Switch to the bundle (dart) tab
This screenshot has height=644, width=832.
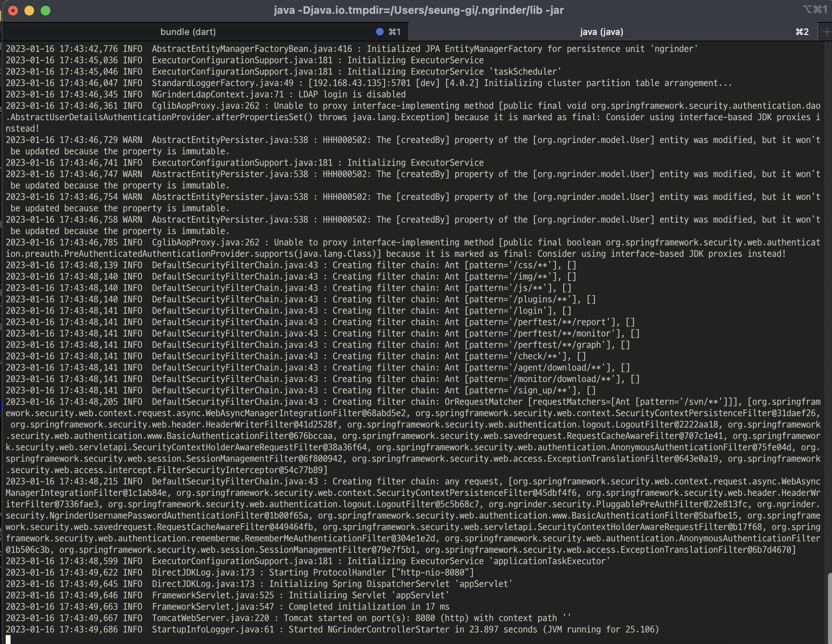point(188,32)
